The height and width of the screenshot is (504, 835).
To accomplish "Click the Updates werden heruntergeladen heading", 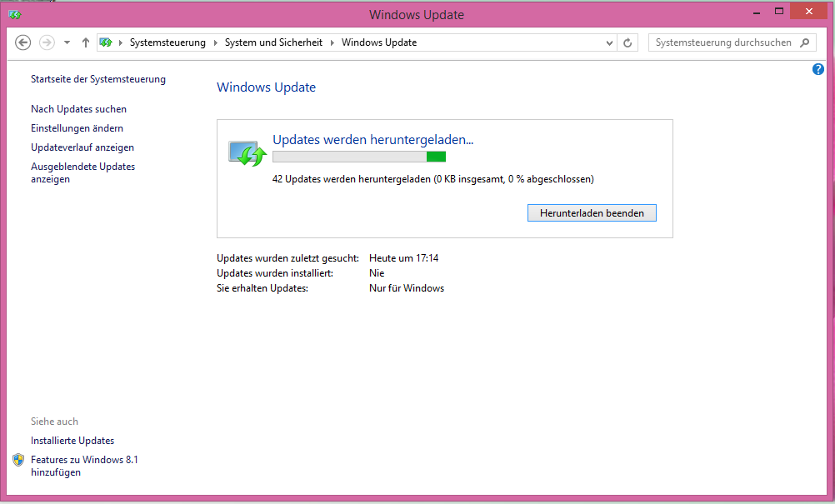I will tap(372, 140).
